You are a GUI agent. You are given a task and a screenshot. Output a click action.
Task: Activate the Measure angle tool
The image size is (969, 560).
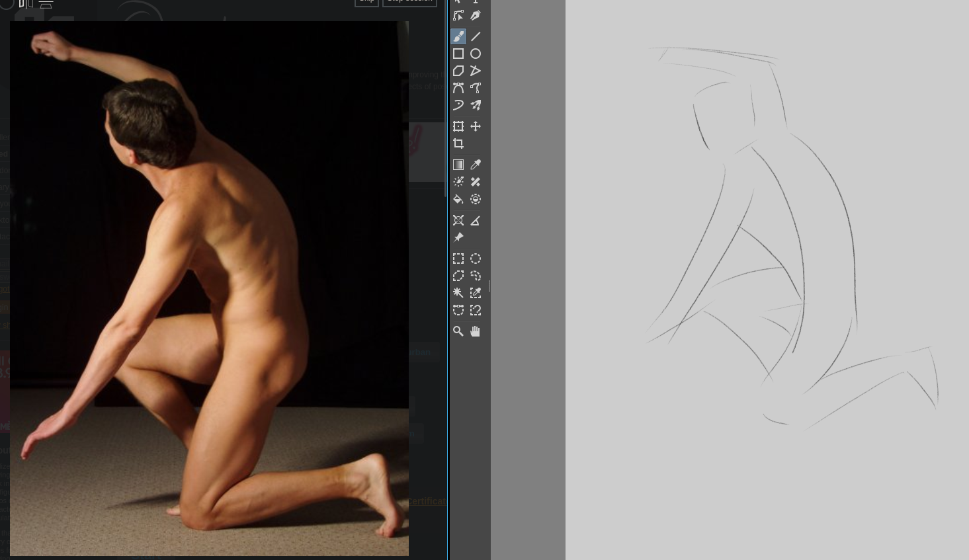pyautogui.click(x=476, y=220)
